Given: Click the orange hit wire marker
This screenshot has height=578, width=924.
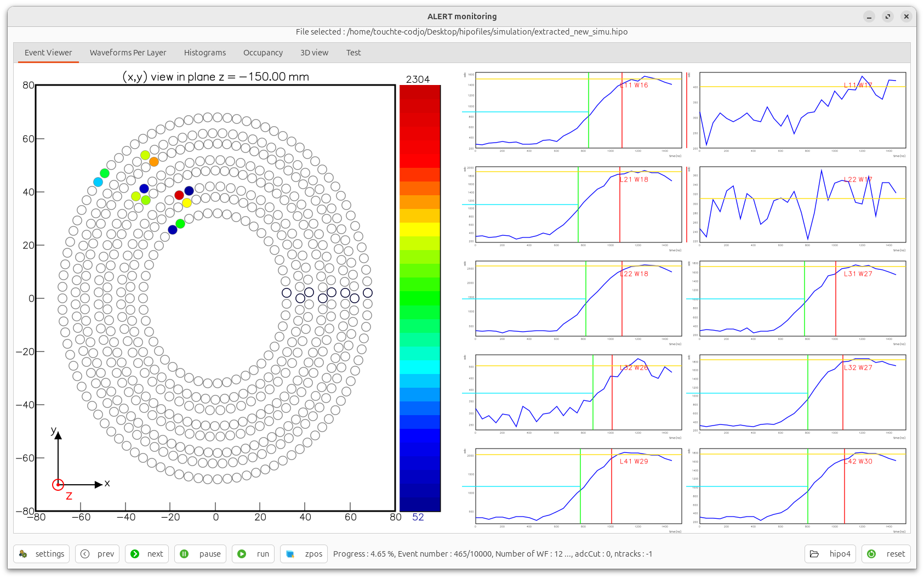Looking at the screenshot, I should 154,162.
